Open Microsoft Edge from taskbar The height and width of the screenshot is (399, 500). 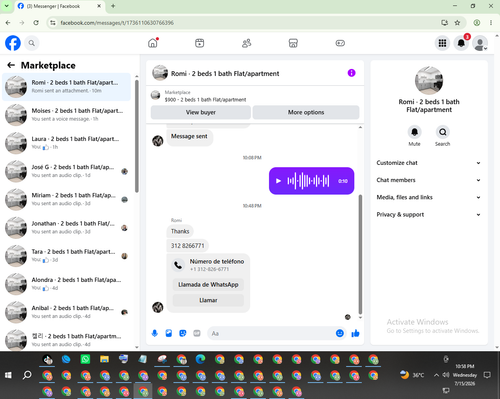[200, 359]
